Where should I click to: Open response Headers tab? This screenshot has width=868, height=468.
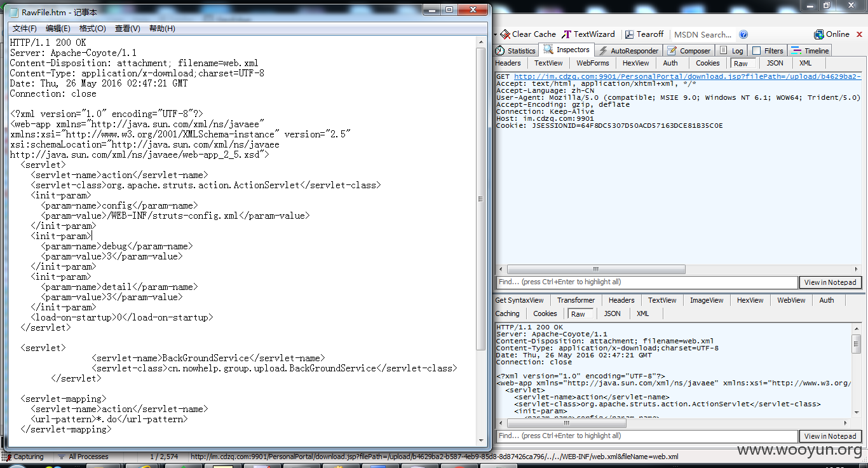pyautogui.click(x=621, y=300)
